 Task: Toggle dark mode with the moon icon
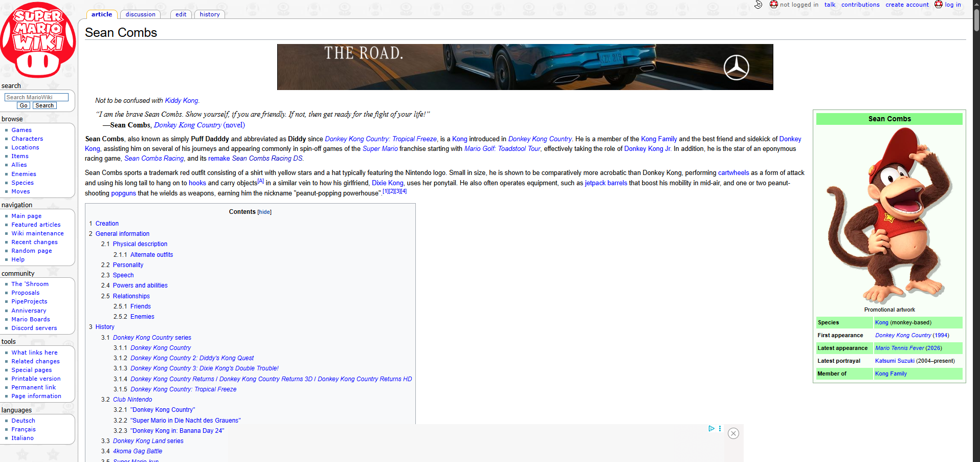(x=758, y=5)
